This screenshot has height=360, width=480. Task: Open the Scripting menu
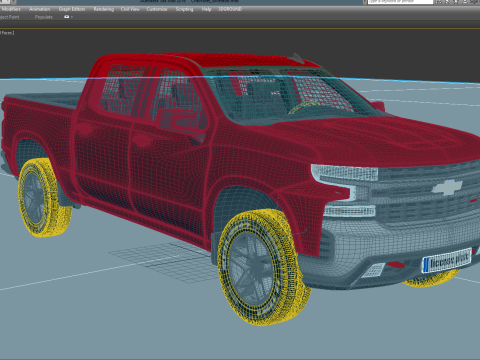click(184, 9)
